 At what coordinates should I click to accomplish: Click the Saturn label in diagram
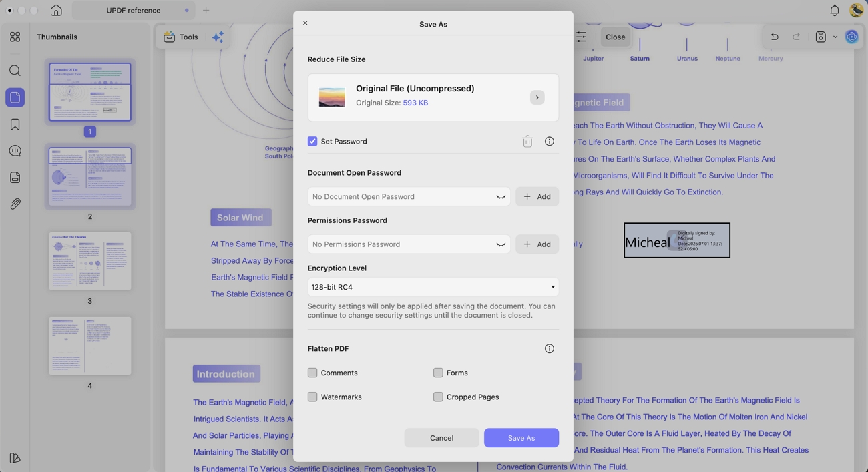point(640,59)
